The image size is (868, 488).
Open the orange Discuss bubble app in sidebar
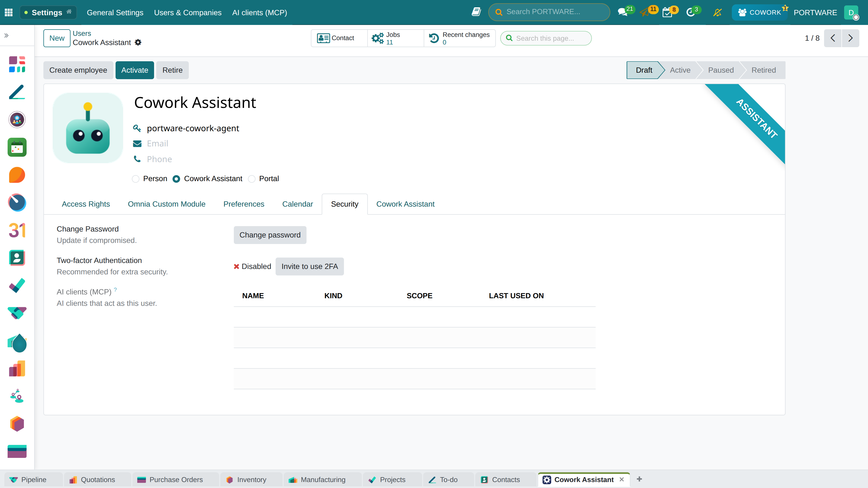[17, 175]
